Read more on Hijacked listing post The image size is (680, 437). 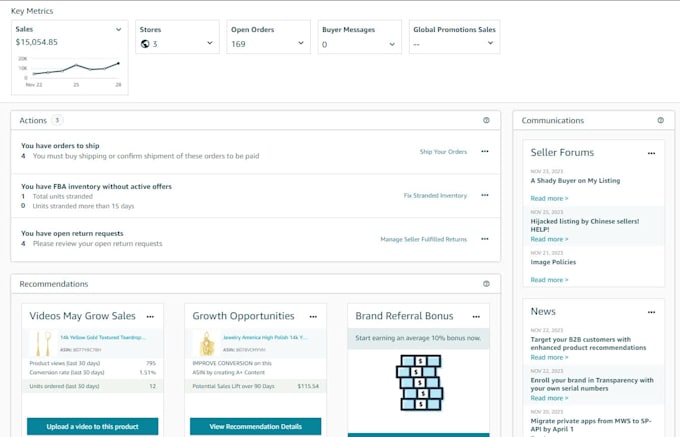pyautogui.click(x=549, y=239)
